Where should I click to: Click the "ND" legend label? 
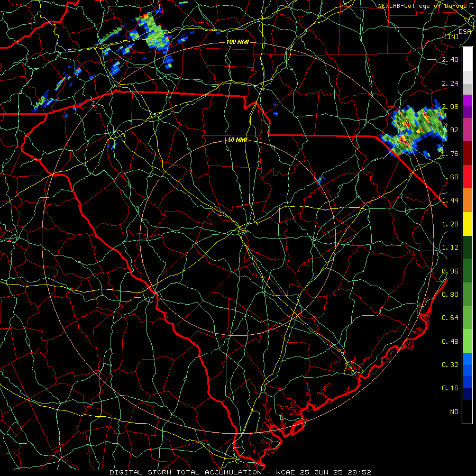coord(454,412)
